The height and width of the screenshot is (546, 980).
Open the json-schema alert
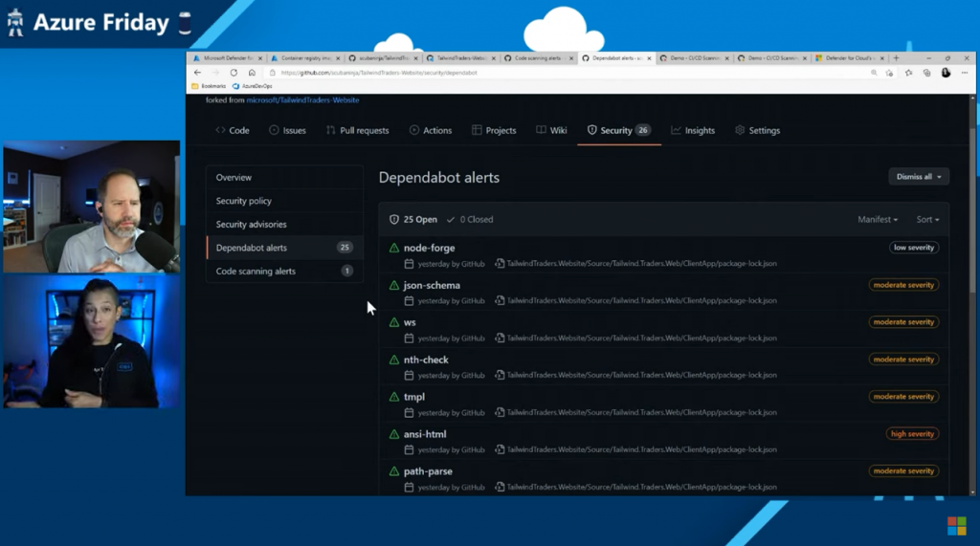(x=432, y=286)
